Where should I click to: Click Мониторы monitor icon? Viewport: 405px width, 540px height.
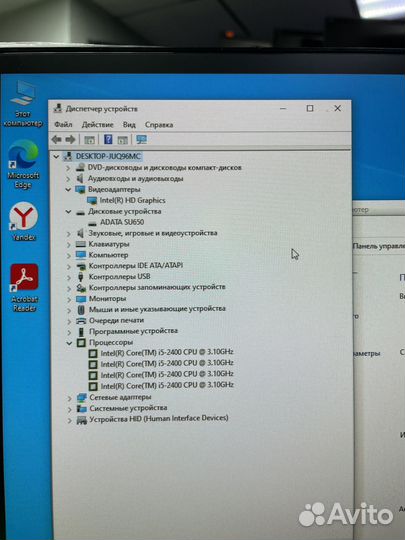point(81,299)
